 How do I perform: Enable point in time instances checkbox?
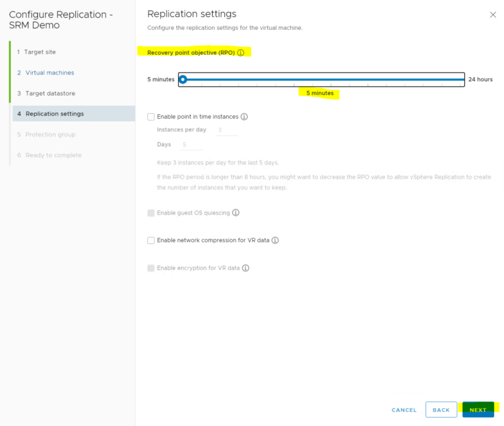tap(151, 117)
